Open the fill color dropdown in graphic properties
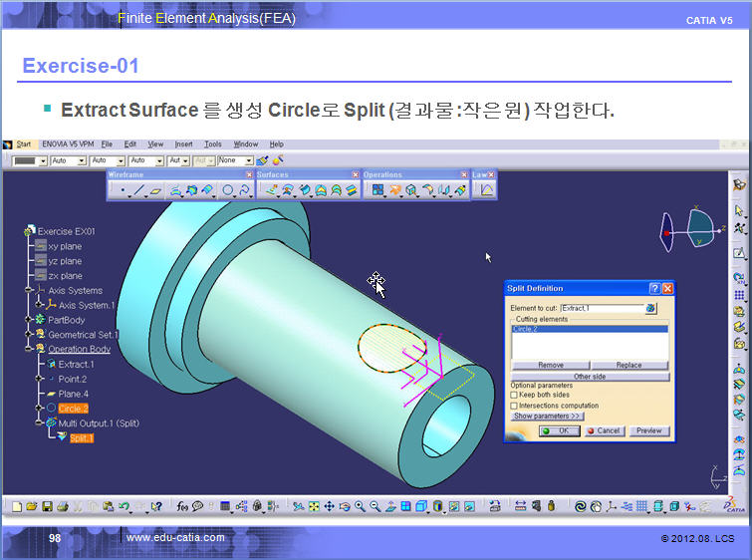The width and height of the screenshot is (752, 560). point(43,160)
